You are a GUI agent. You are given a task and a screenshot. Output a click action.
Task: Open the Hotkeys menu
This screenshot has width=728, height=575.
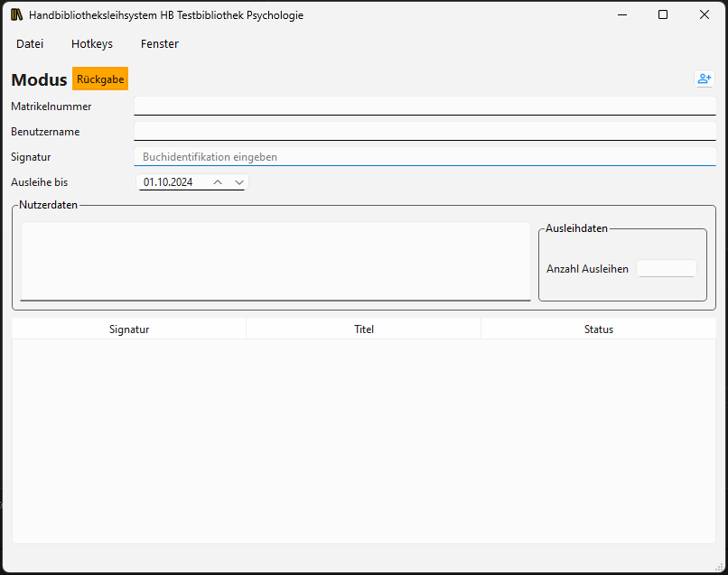(92, 44)
